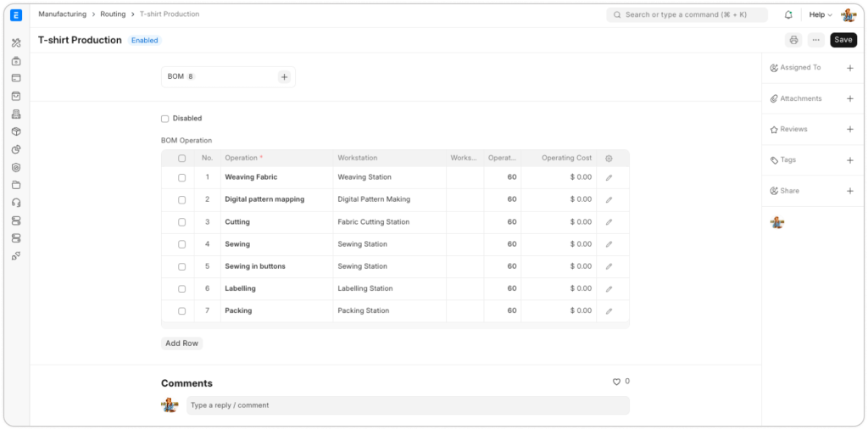Open the Help dropdown menu

coord(820,14)
